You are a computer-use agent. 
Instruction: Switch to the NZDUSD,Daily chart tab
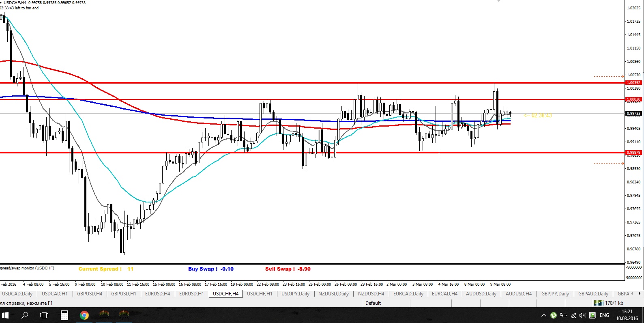(x=333, y=293)
